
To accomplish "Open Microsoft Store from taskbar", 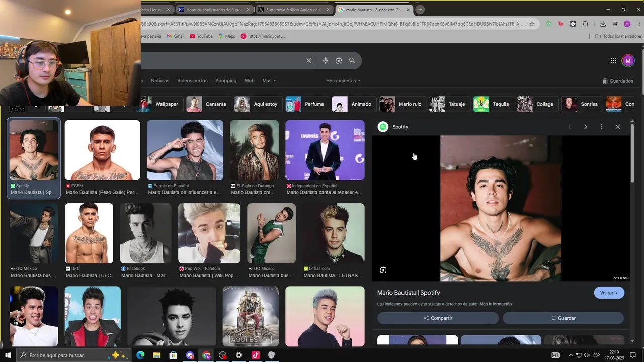I will point(173,355).
